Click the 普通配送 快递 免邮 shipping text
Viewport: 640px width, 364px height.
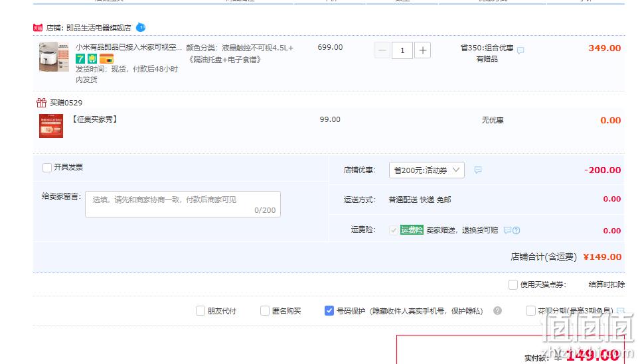420,200
